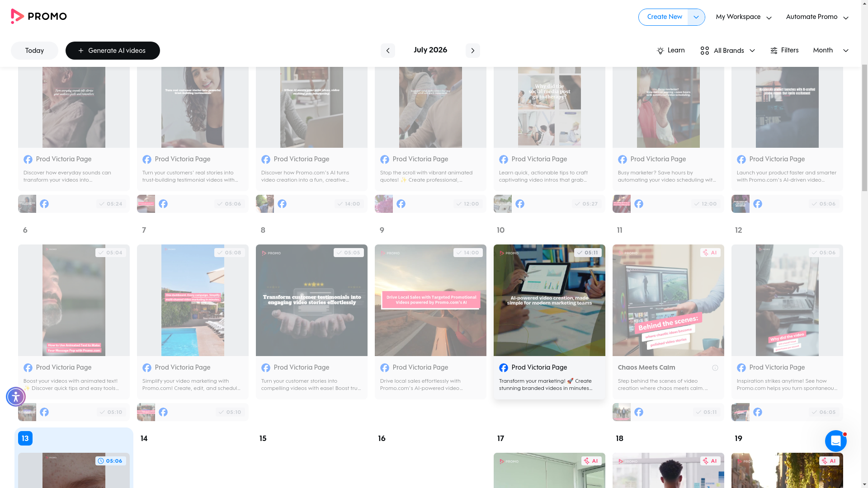This screenshot has height=488, width=868.
Task: Click Facebook icon on 'Boost your videos' post
Action: [28, 368]
